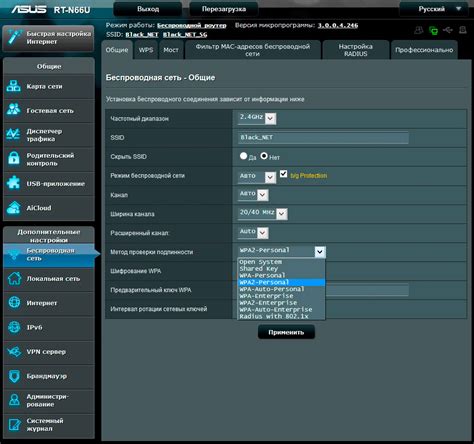Click the IPv6 globe icon
Viewport: 474px width, 444px height.
pos(14,327)
